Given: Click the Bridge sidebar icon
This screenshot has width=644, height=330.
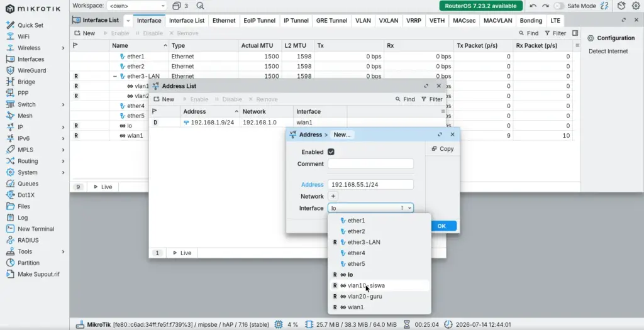Looking at the screenshot, I should pyautogui.click(x=10, y=82).
